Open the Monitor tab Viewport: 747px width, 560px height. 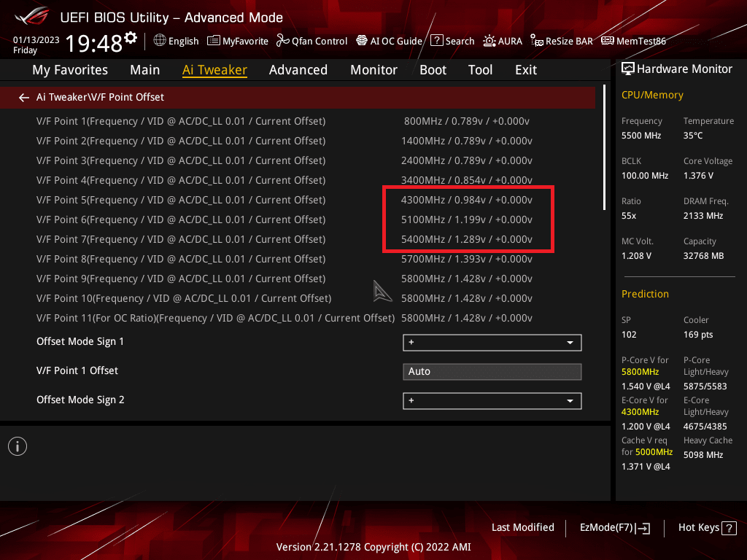click(373, 70)
